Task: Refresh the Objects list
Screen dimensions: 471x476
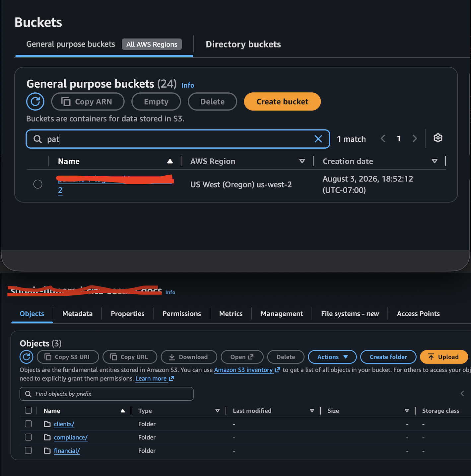Action: [27, 357]
